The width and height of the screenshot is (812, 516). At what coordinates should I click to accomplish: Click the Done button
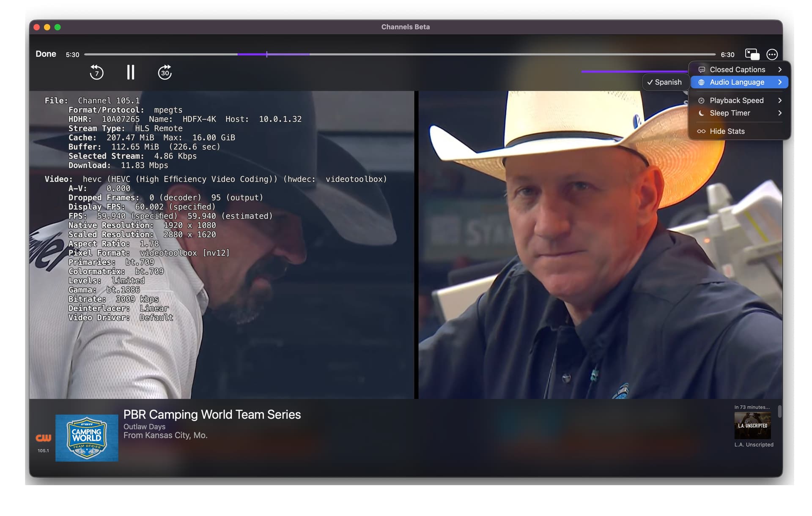[46, 54]
